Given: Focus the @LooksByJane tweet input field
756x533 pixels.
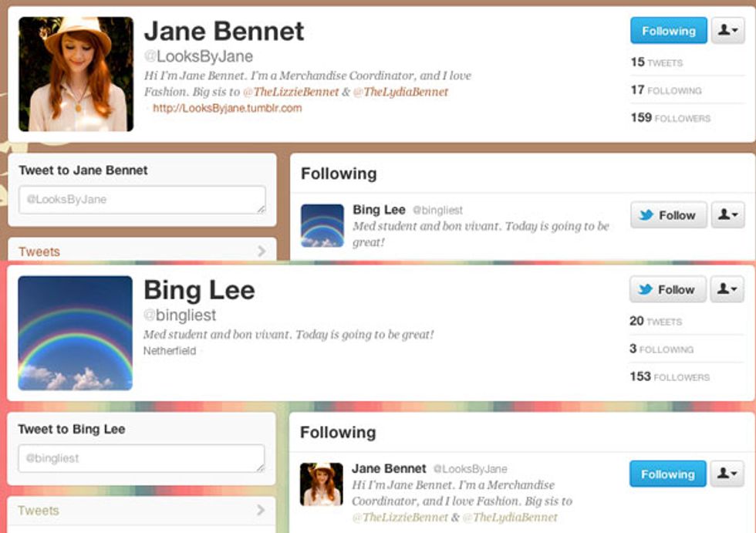Looking at the screenshot, I should tap(142, 200).
